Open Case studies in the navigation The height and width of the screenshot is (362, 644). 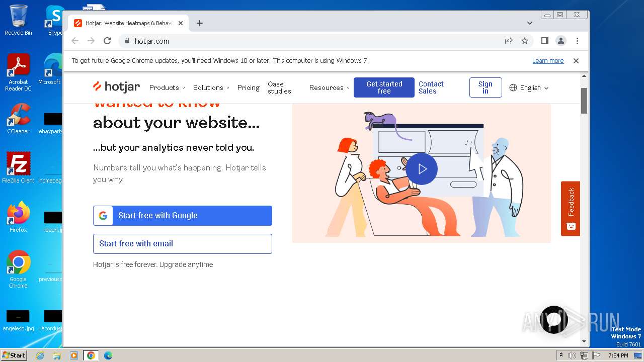(x=279, y=87)
